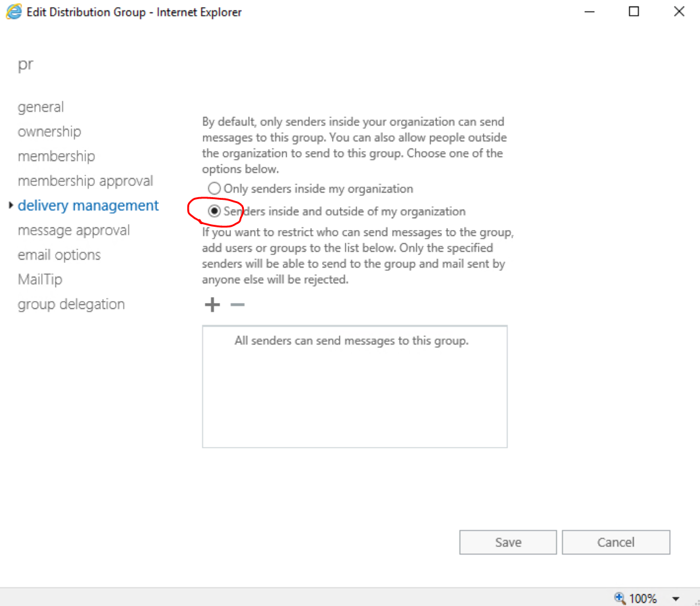Click the plus icon to add senders
700x606 pixels.
pyautogui.click(x=212, y=304)
